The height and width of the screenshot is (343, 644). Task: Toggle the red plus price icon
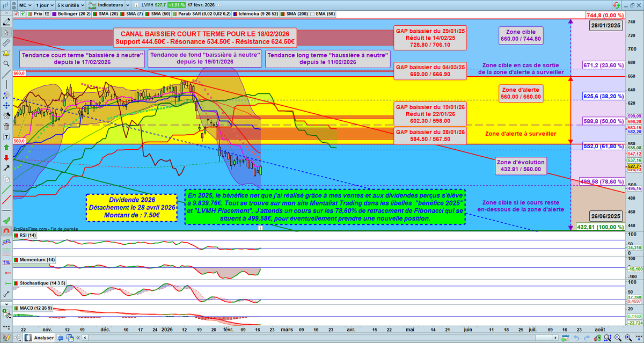pyautogui.click(x=16, y=13)
